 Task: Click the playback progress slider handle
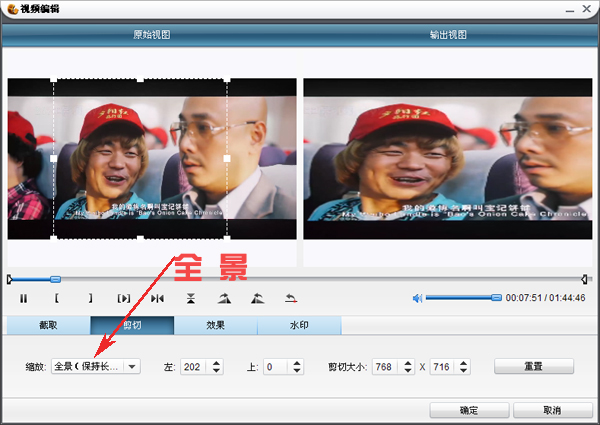point(55,279)
